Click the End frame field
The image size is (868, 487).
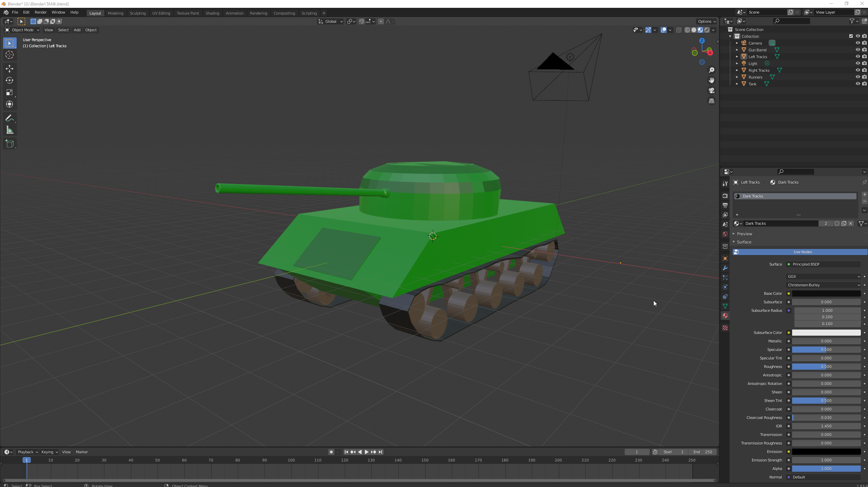703,452
